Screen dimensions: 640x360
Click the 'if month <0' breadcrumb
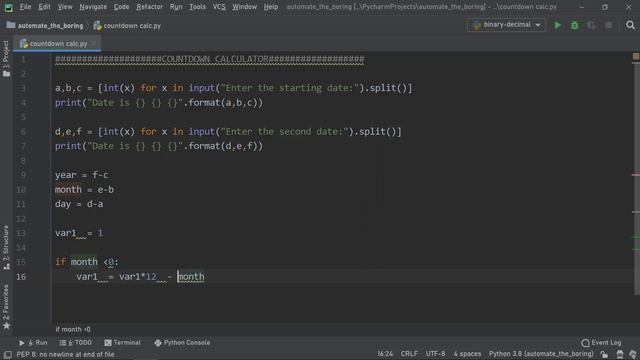pyautogui.click(x=73, y=329)
